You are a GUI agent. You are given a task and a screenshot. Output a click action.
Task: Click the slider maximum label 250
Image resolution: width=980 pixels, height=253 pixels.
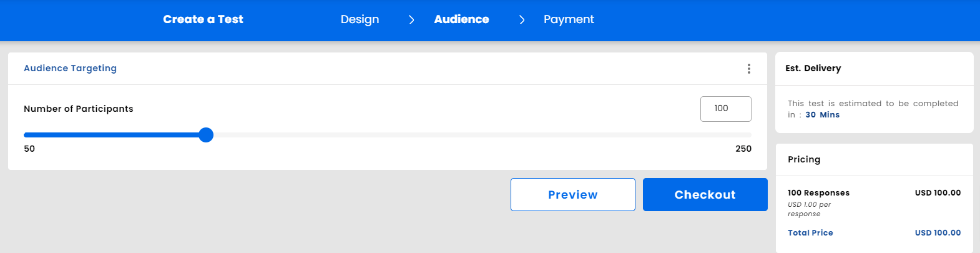click(743, 149)
